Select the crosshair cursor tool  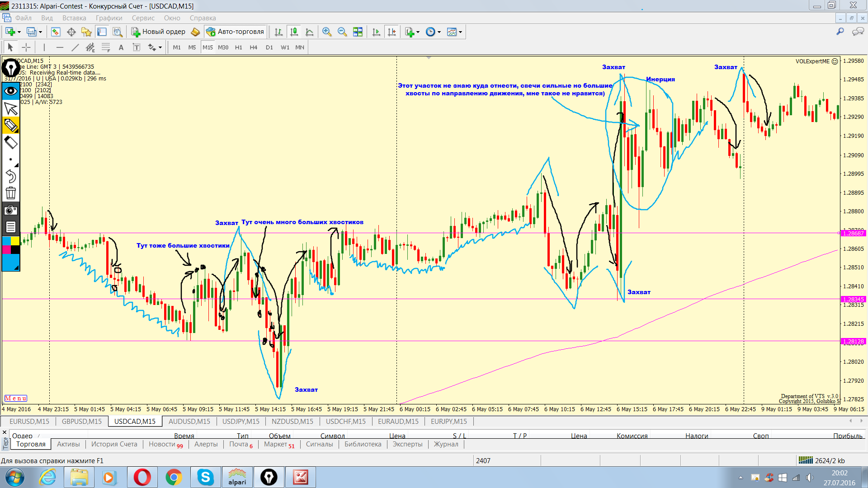pos(26,47)
